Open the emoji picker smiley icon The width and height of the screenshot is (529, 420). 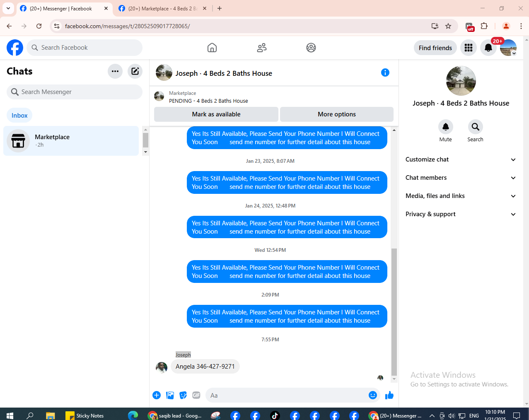click(373, 395)
